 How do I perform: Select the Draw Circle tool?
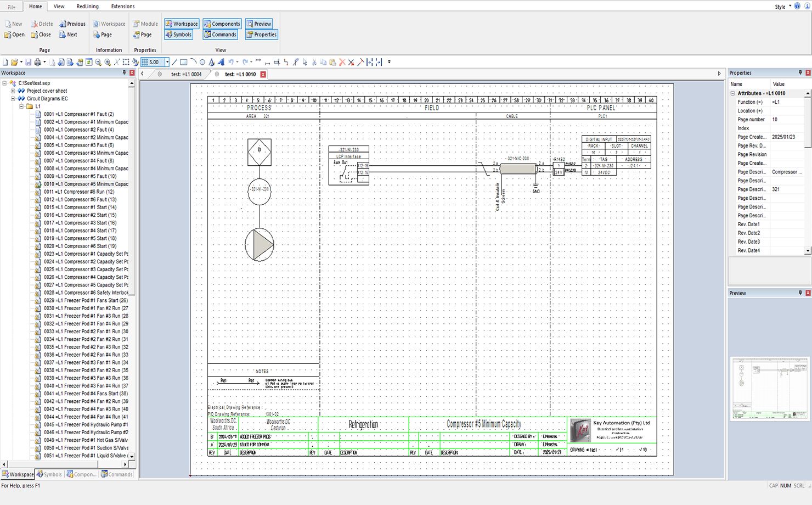pos(202,63)
